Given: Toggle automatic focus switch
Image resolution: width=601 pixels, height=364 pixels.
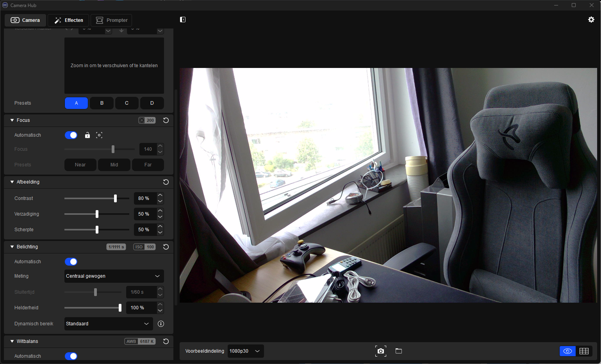Looking at the screenshot, I should [71, 135].
